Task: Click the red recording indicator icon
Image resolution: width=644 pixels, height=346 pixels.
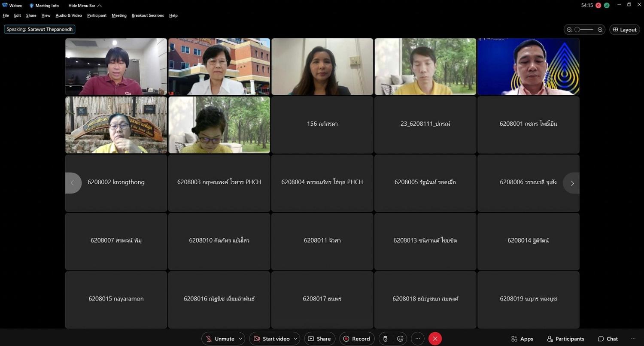Action: [598, 6]
